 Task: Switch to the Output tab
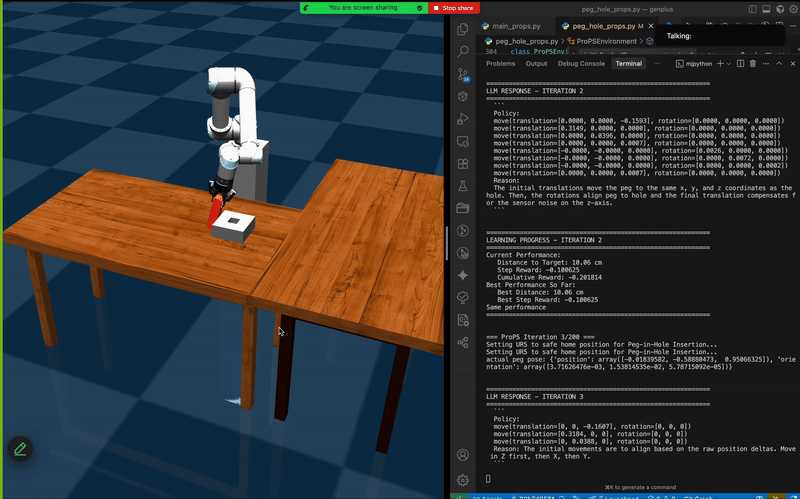(x=536, y=64)
